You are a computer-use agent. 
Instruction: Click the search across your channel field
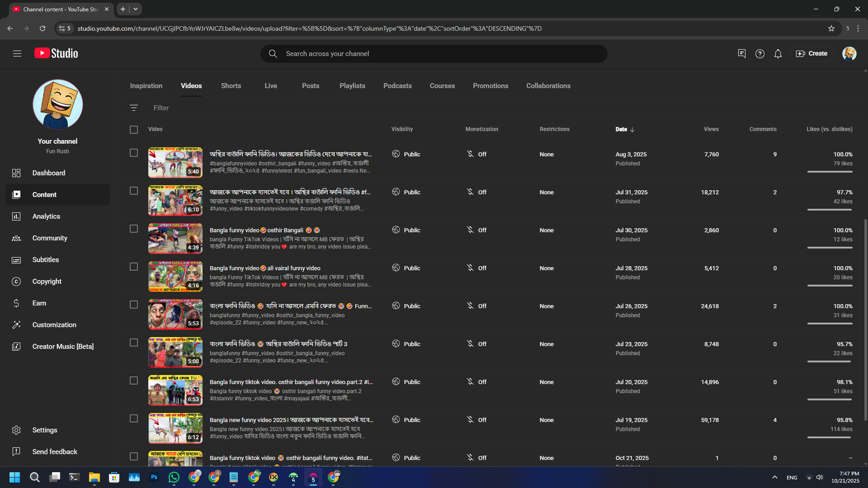[434, 54]
